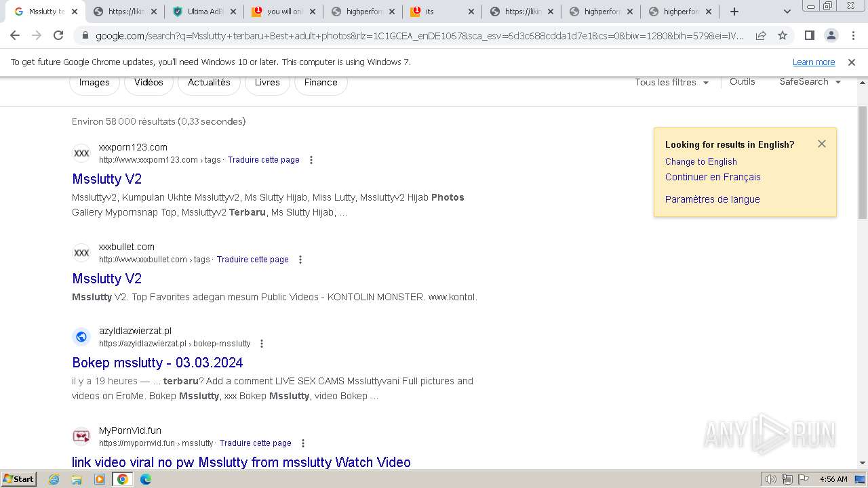
Task: Open the tab search chevron
Action: (x=787, y=12)
